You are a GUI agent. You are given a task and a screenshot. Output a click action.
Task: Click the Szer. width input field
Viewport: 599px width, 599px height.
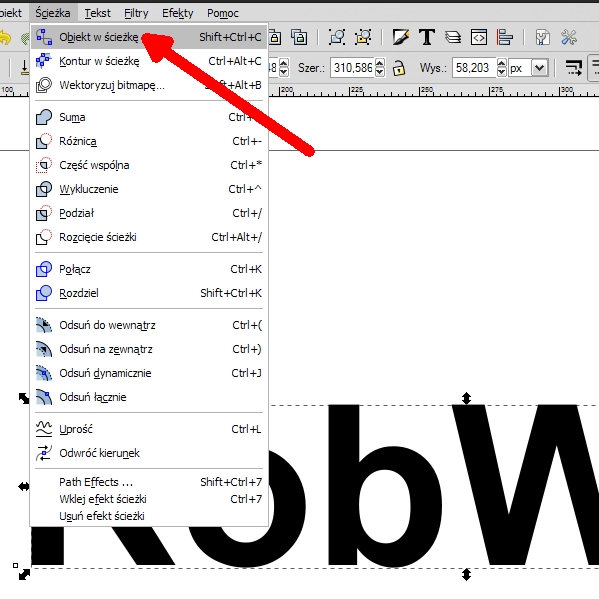pos(352,68)
